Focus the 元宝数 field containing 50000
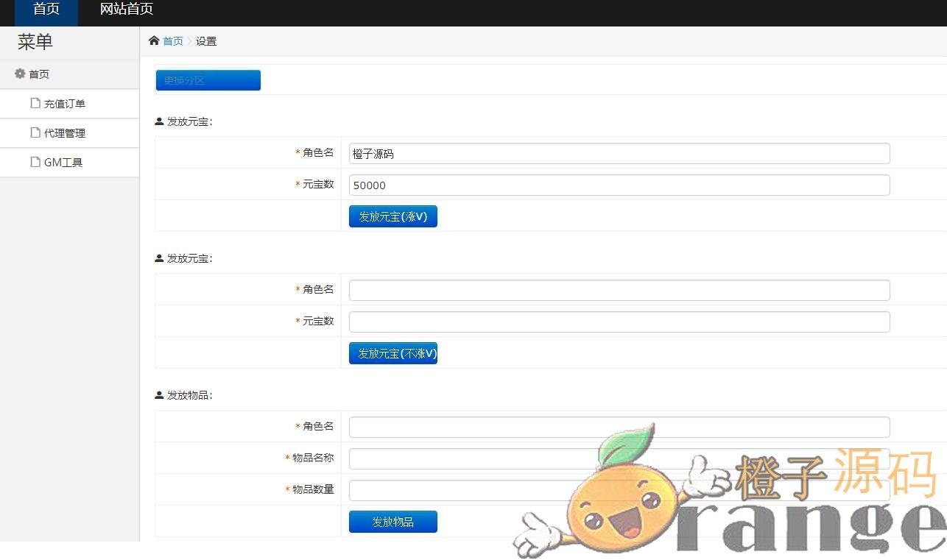This screenshot has height=560, width=947. coord(619,185)
